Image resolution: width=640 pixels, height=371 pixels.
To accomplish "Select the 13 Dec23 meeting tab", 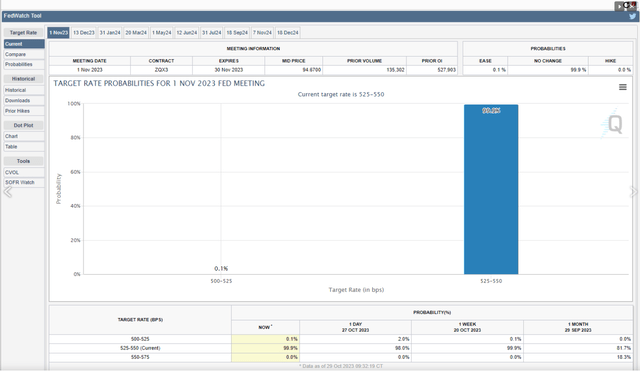I will 84,33.
